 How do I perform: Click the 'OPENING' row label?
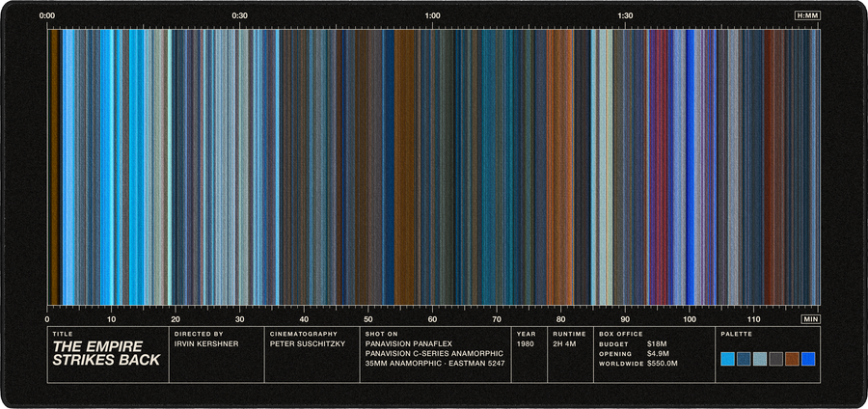[x=615, y=354]
